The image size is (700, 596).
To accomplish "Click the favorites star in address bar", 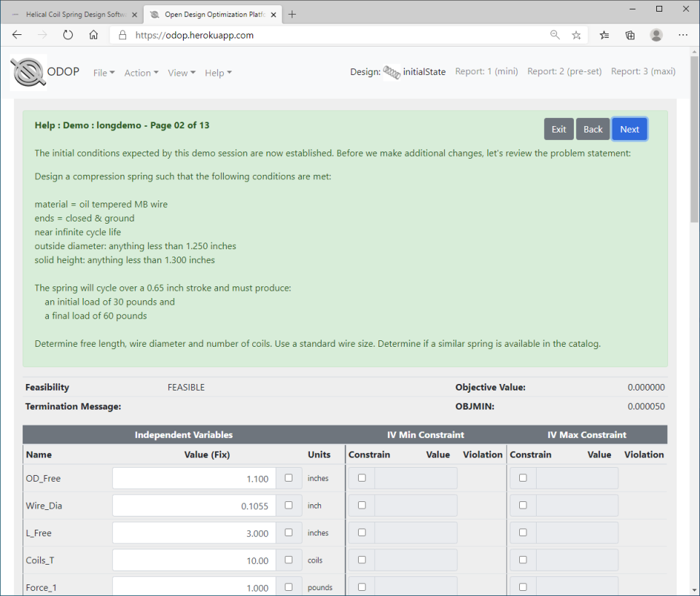I will click(x=575, y=34).
